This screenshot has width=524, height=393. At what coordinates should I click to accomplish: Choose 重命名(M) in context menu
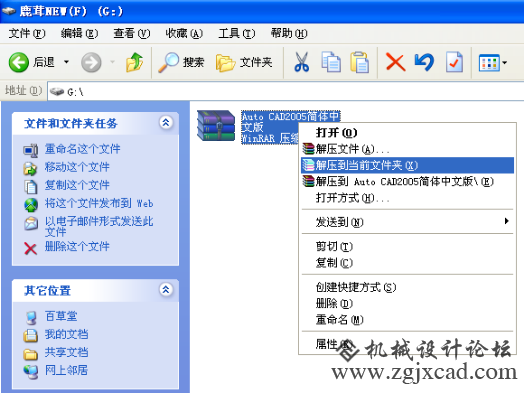click(x=407, y=320)
